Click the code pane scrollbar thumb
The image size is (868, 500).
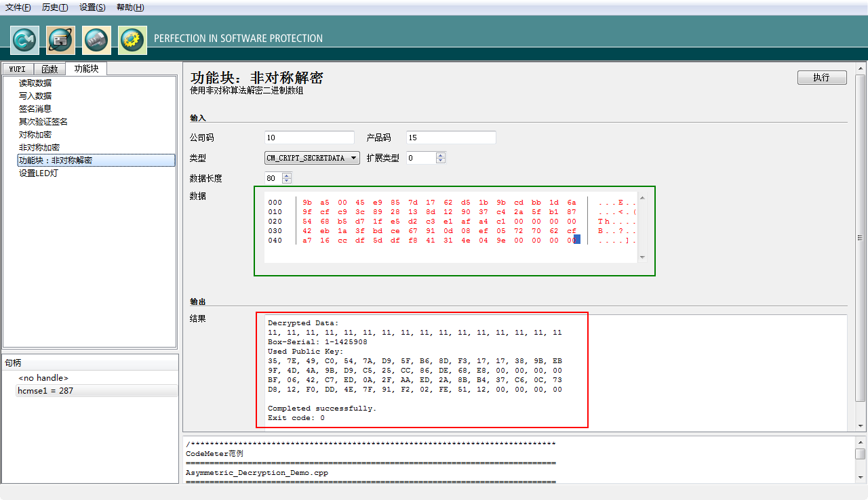click(x=860, y=454)
